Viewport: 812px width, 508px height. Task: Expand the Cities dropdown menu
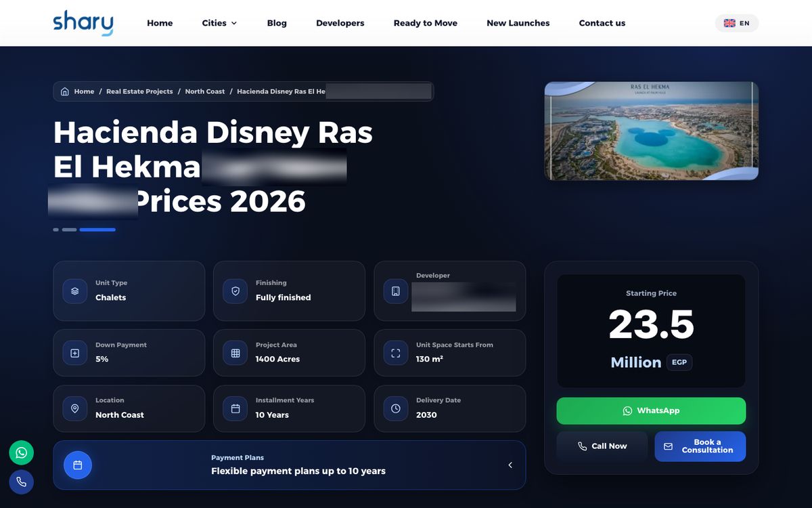(x=219, y=23)
